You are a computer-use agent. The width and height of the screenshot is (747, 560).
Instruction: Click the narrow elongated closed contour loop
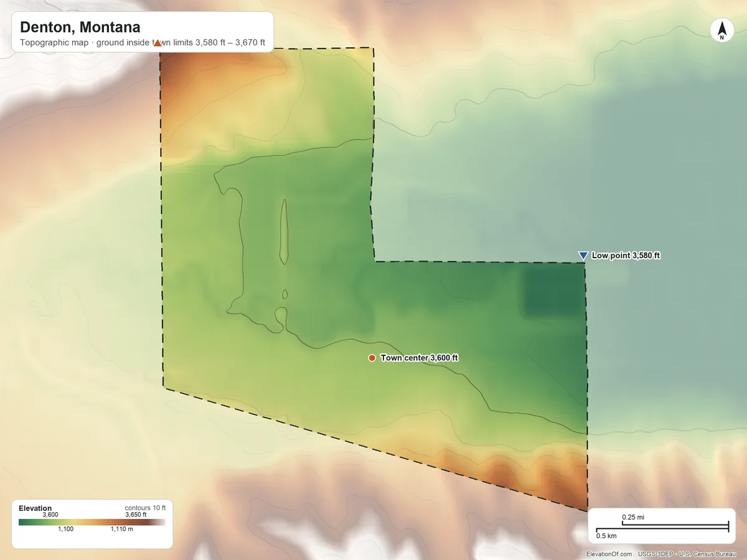[x=284, y=231]
